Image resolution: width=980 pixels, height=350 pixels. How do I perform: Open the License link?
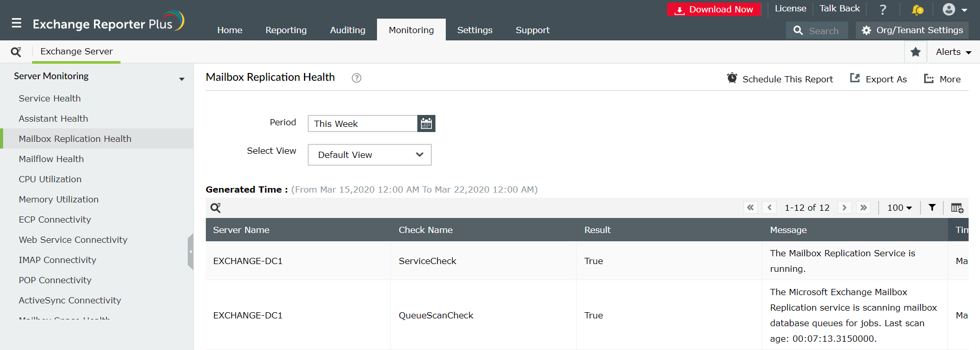pyautogui.click(x=790, y=8)
